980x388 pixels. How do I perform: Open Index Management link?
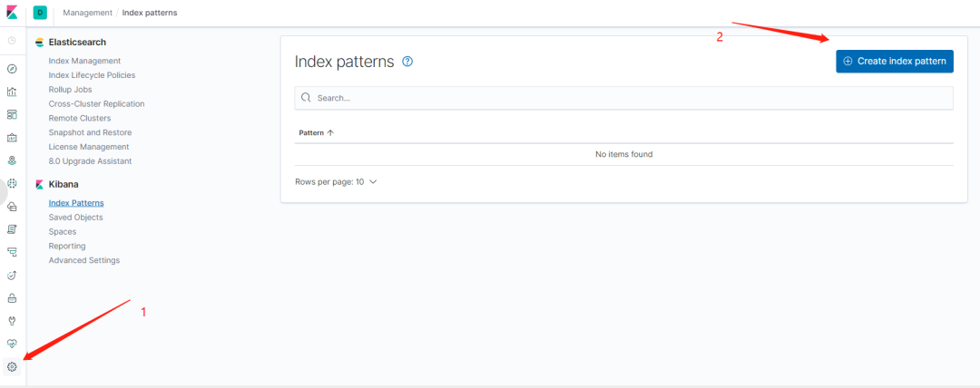(x=84, y=61)
